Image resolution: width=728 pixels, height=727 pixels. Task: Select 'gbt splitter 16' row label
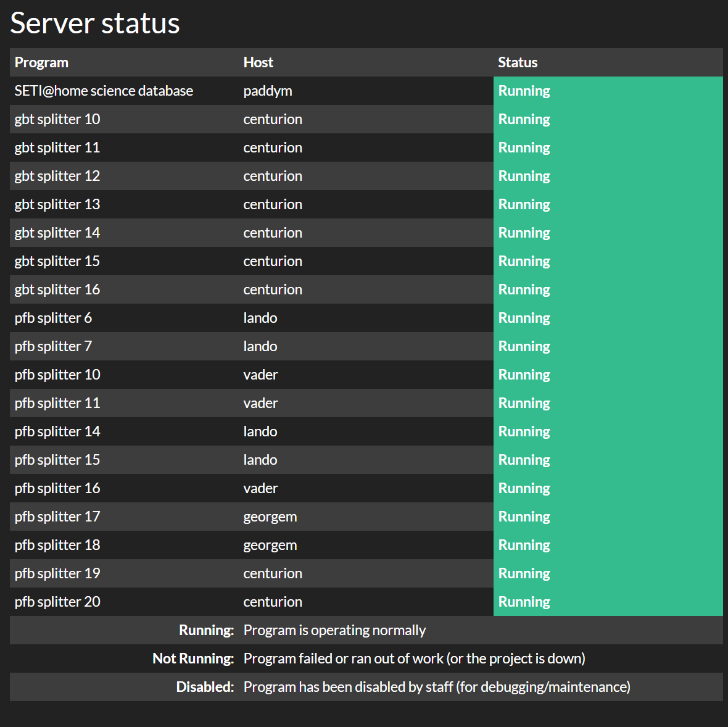(57, 289)
